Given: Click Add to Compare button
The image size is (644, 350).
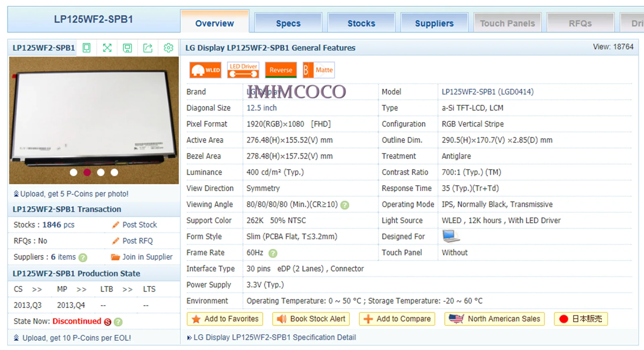Looking at the screenshot, I should click(x=397, y=319).
